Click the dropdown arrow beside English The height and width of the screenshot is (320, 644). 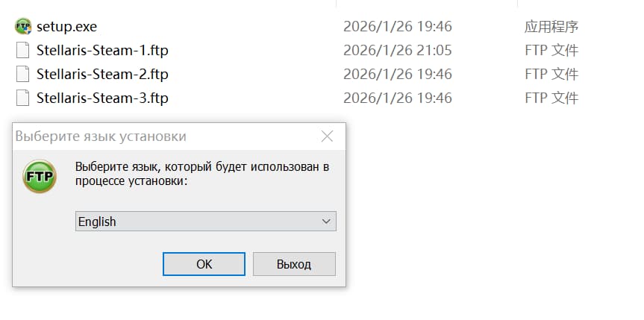click(x=325, y=222)
